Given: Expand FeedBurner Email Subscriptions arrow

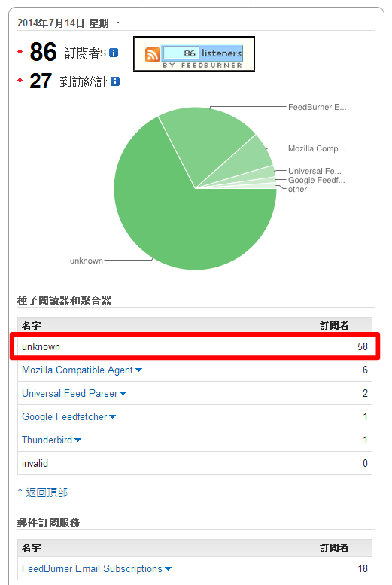Looking at the screenshot, I should [168, 569].
